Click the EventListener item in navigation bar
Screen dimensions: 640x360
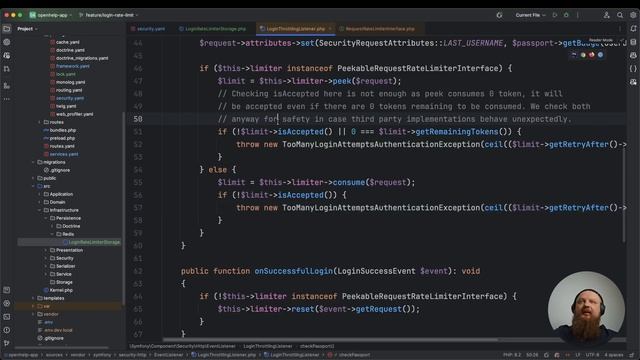point(169,355)
